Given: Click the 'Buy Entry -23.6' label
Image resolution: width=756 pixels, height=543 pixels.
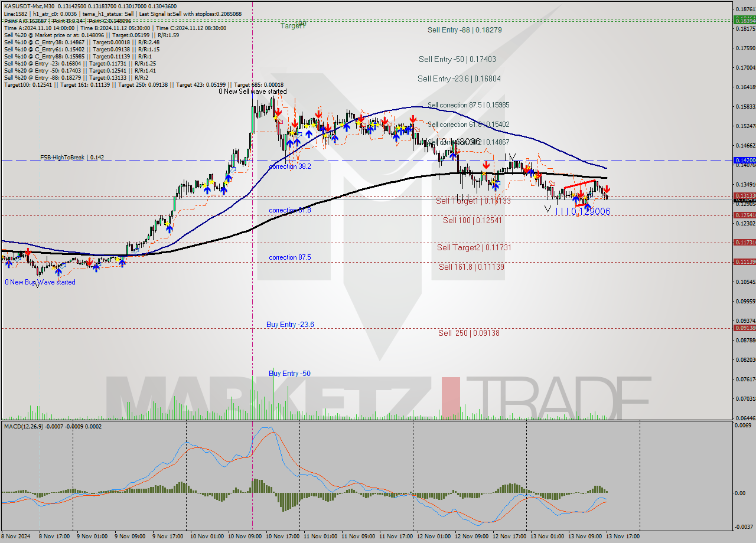Looking at the screenshot, I should click(x=290, y=325).
